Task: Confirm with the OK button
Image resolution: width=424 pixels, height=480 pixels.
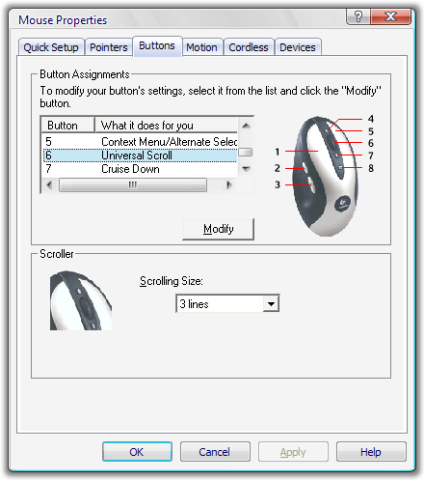Action: coord(137,452)
